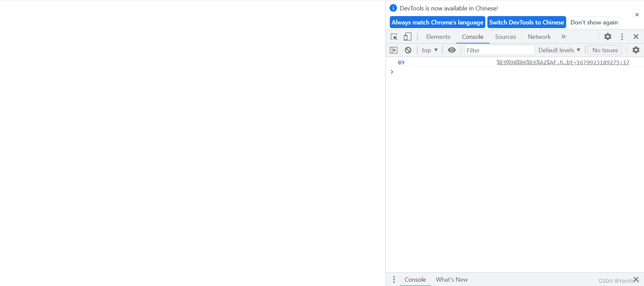Open the What's New drawer tab
644x286 pixels.
451,280
